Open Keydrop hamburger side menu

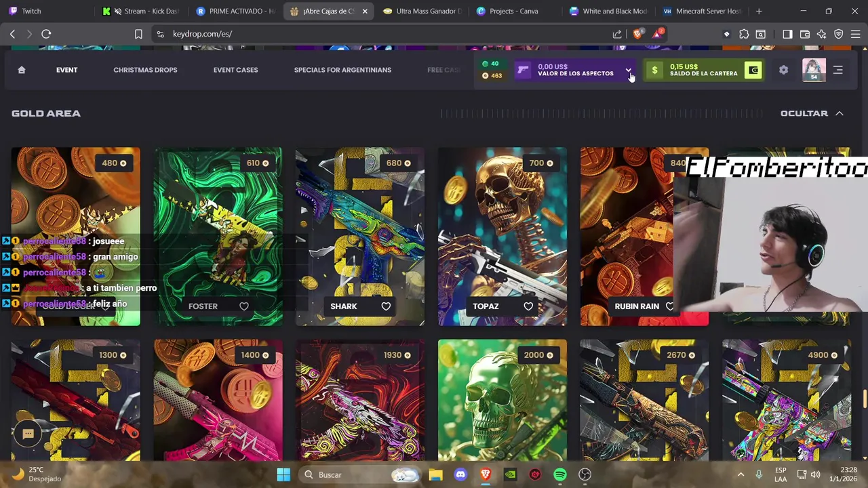(838, 70)
